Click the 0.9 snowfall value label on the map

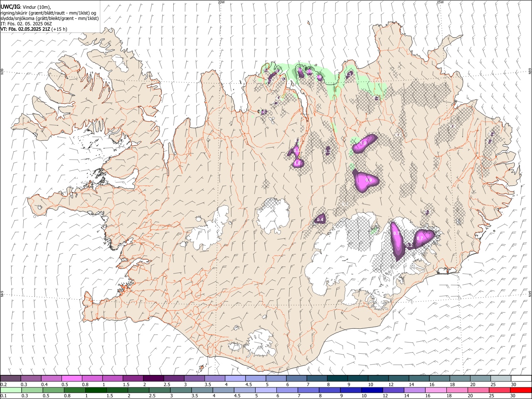(368, 180)
